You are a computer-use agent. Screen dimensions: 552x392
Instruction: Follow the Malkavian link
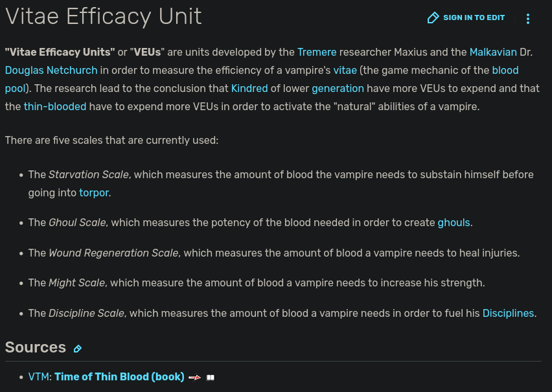click(493, 52)
